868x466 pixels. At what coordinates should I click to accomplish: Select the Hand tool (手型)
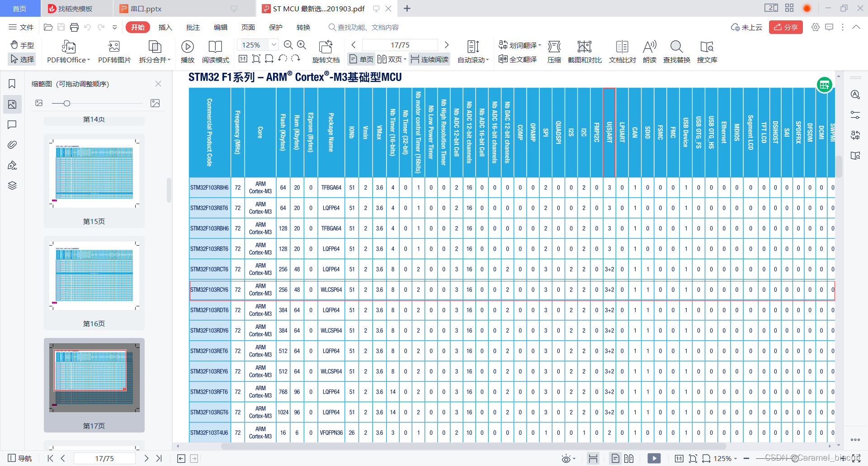click(x=22, y=45)
